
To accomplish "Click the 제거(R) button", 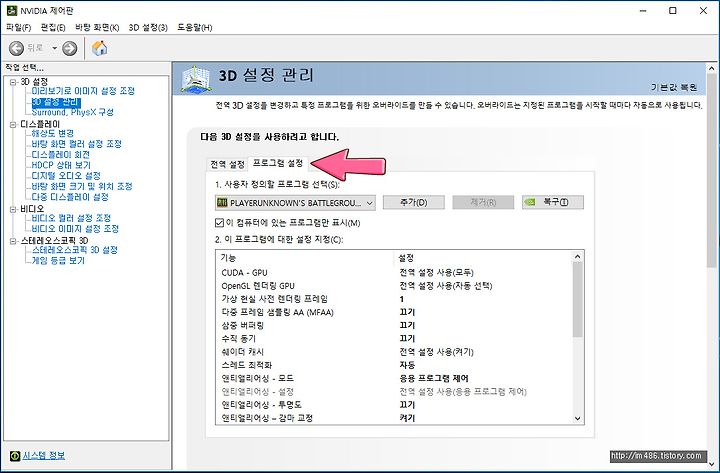I will [483, 202].
